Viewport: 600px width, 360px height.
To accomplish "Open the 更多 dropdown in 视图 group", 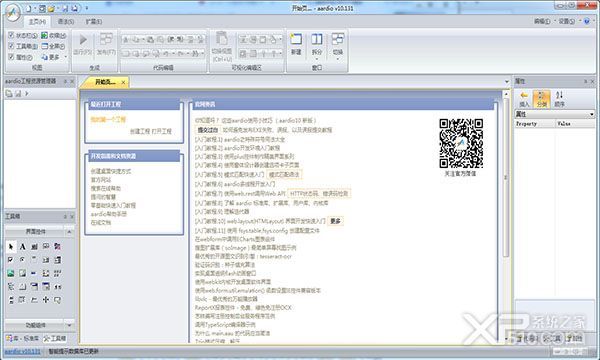I will pyautogui.click(x=54, y=57).
